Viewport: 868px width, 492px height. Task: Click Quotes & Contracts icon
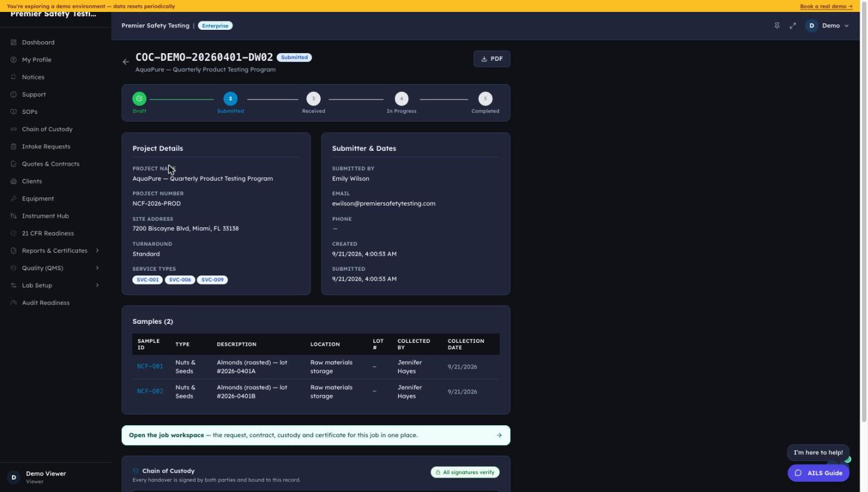(14, 163)
